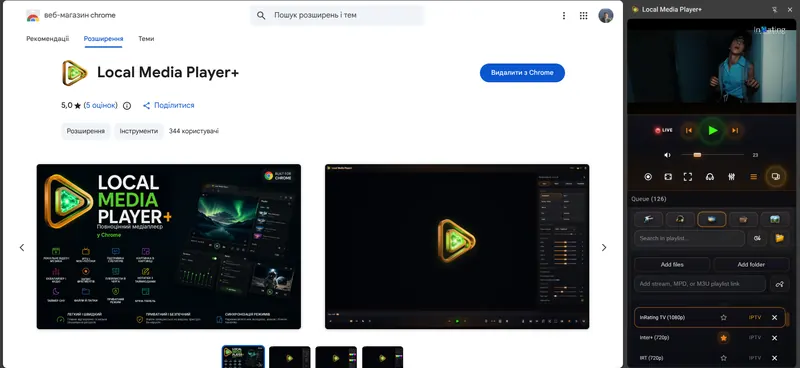The height and width of the screenshot is (368, 800).
Task: Click the dark player interface screenshot
Action: click(457, 247)
